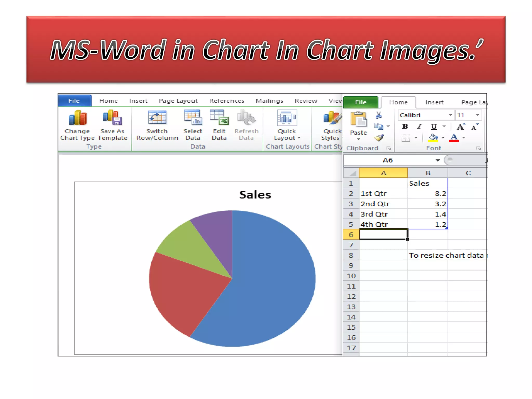Viewport: 532px width, 399px height.
Task: Click the blue Word File button
Action: coord(74,101)
